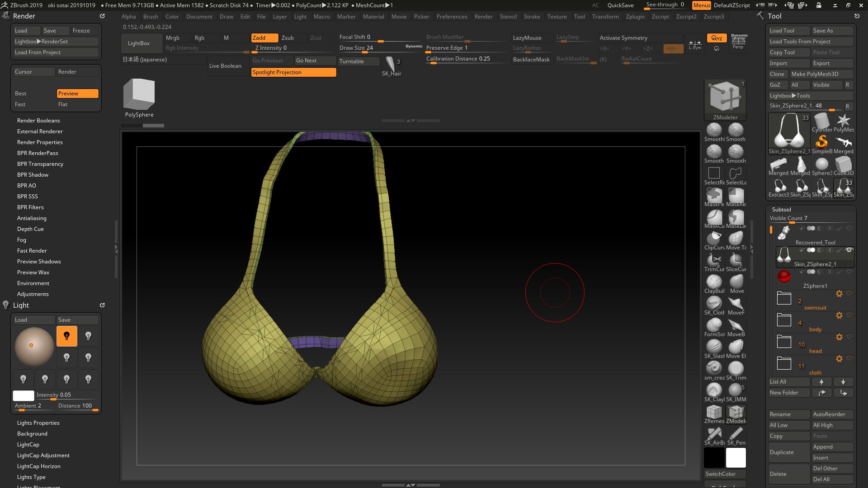
Task: Select the ClipCurve brush
Action: 714,239
